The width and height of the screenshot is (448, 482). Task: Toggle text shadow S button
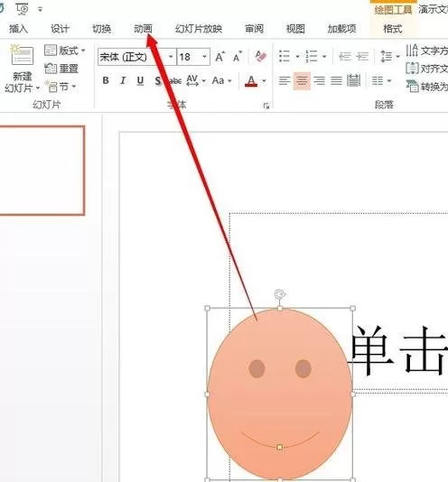pyautogui.click(x=157, y=81)
